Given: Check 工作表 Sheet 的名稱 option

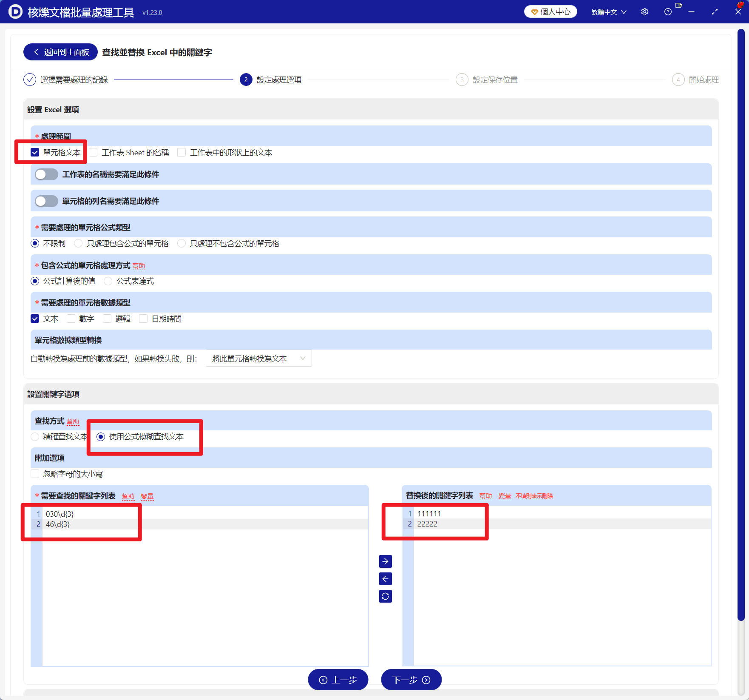Looking at the screenshot, I should click(x=94, y=152).
